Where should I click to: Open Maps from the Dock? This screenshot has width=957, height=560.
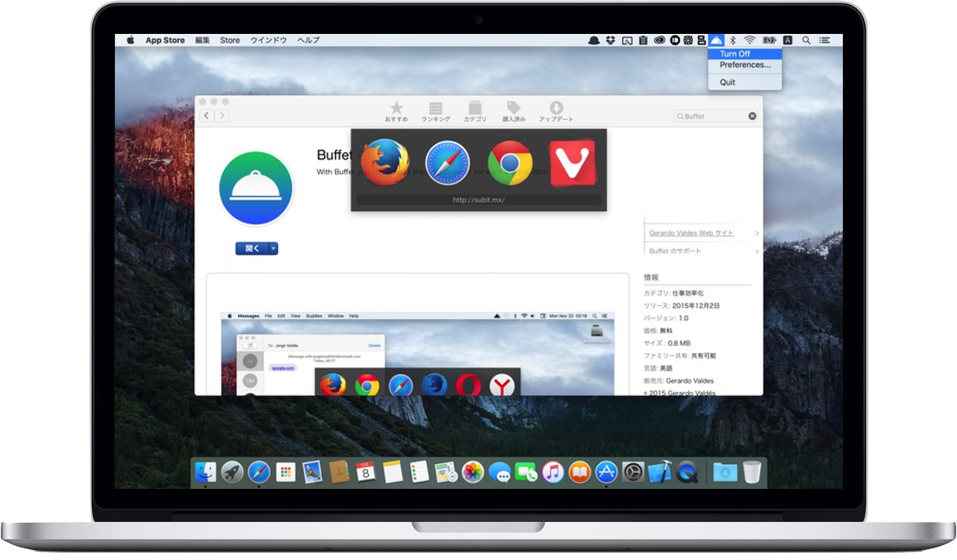point(446,472)
